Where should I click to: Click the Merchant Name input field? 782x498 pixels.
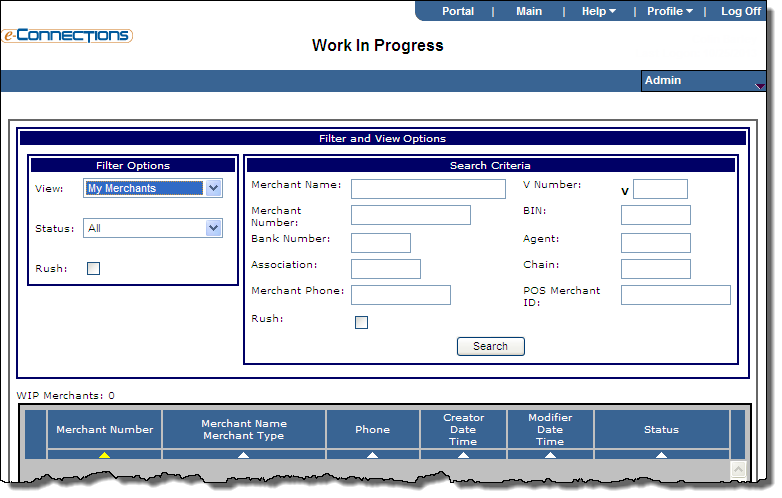pyautogui.click(x=428, y=189)
